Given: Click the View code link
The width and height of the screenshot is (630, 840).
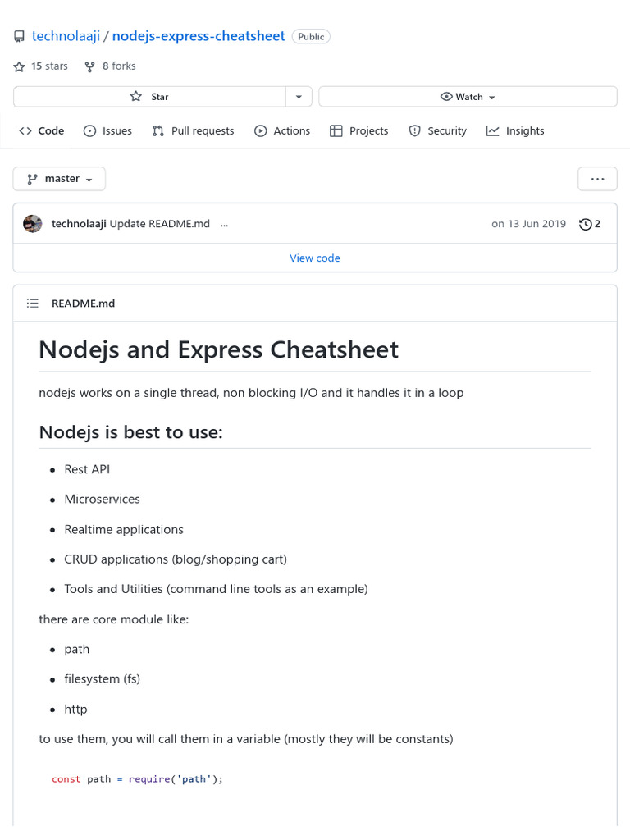Looking at the screenshot, I should tap(315, 258).
